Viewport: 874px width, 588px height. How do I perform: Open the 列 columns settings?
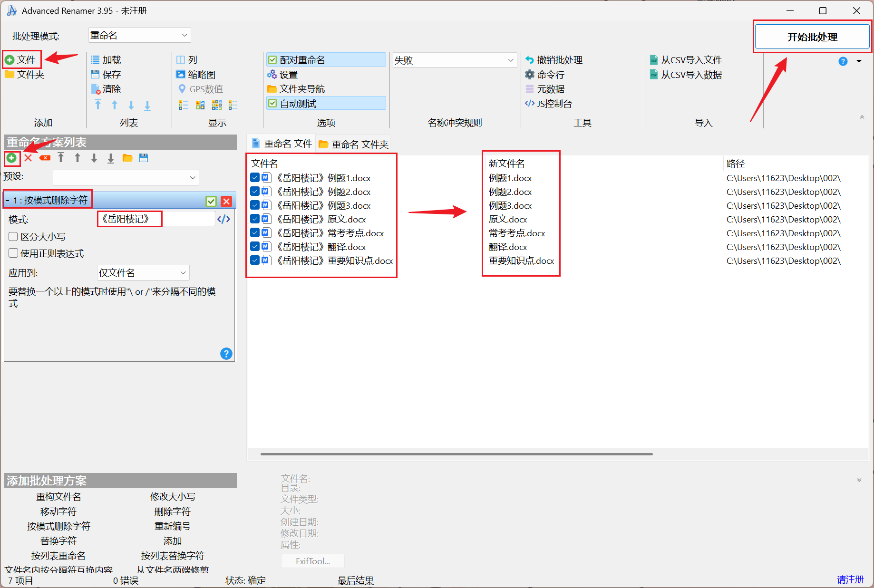pos(187,60)
